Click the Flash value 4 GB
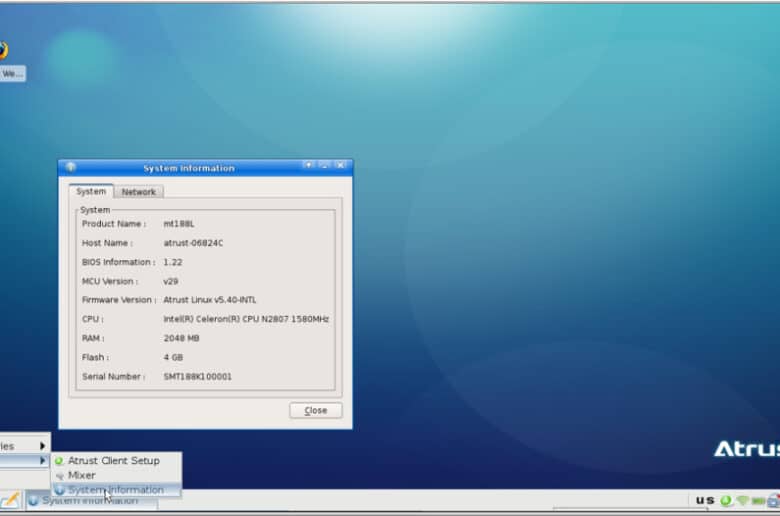This screenshot has width=780, height=516. coord(174,357)
